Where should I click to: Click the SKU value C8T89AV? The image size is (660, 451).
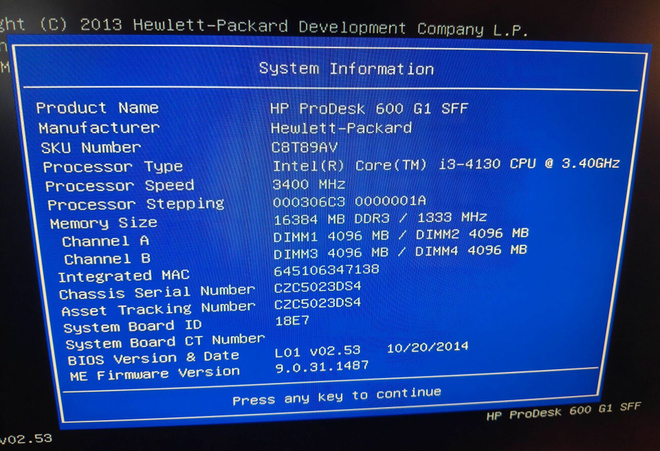(x=304, y=147)
